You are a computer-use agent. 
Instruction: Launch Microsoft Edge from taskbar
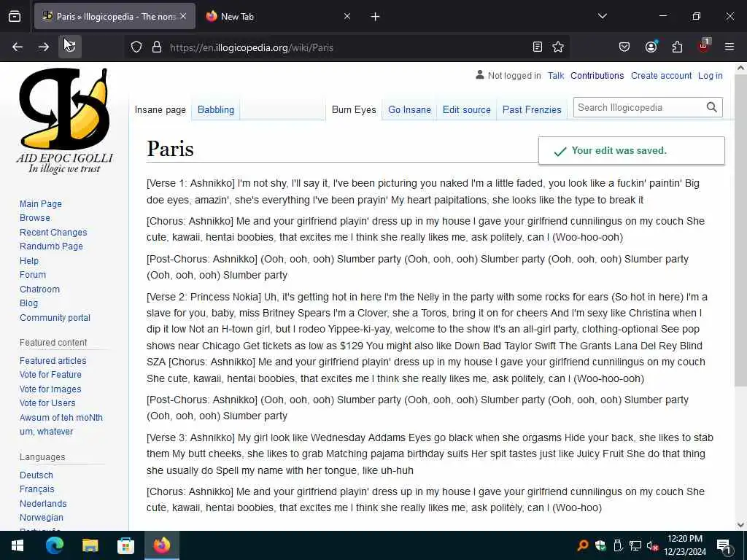click(54, 545)
